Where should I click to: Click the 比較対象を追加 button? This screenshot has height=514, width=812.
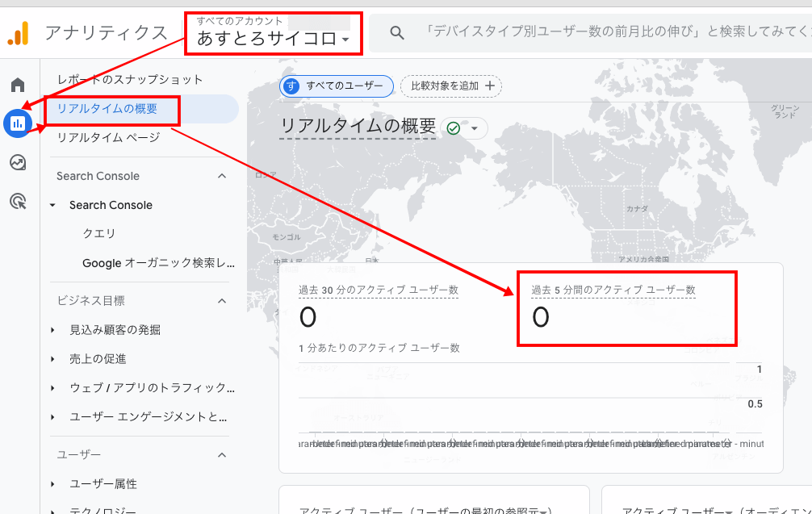(451, 86)
